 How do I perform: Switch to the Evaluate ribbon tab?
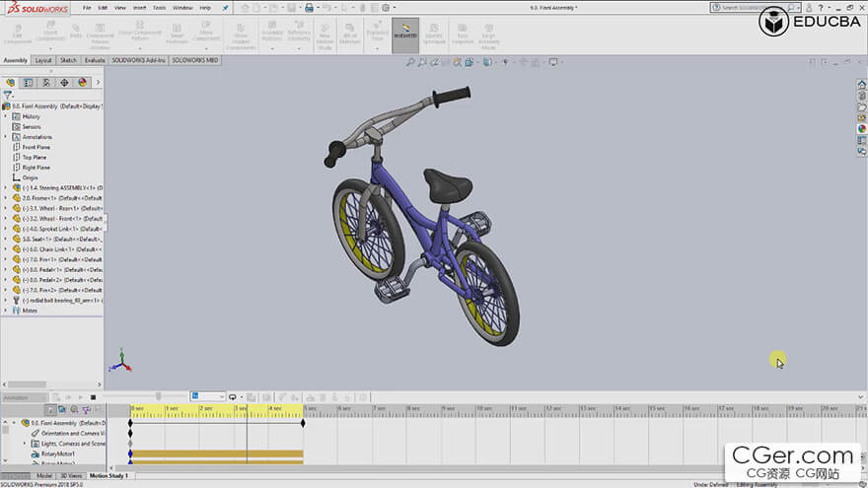click(95, 60)
